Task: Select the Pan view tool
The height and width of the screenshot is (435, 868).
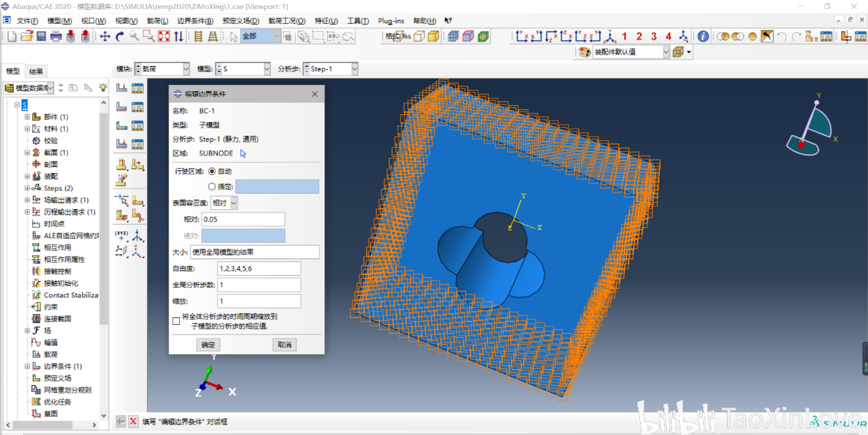Action: 105,36
